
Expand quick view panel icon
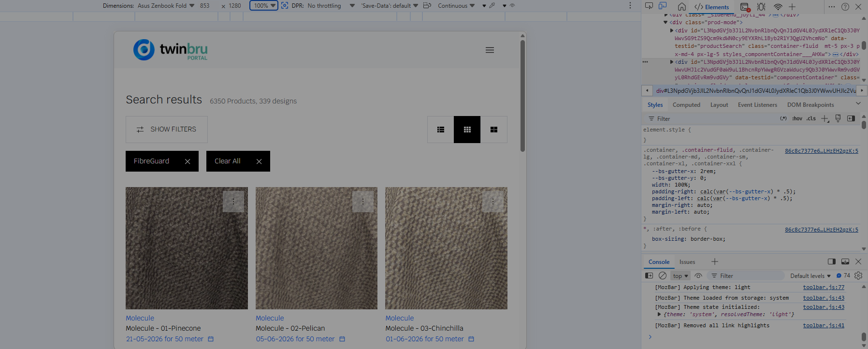click(x=845, y=262)
